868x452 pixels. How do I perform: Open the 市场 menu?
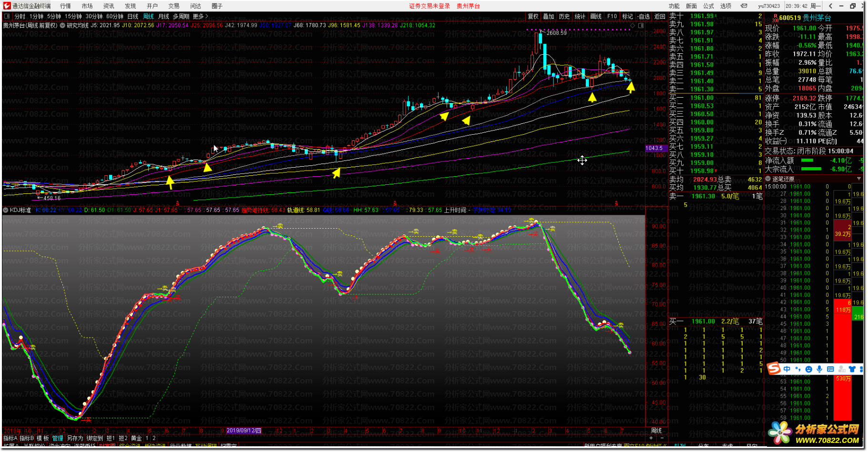(87, 6)
